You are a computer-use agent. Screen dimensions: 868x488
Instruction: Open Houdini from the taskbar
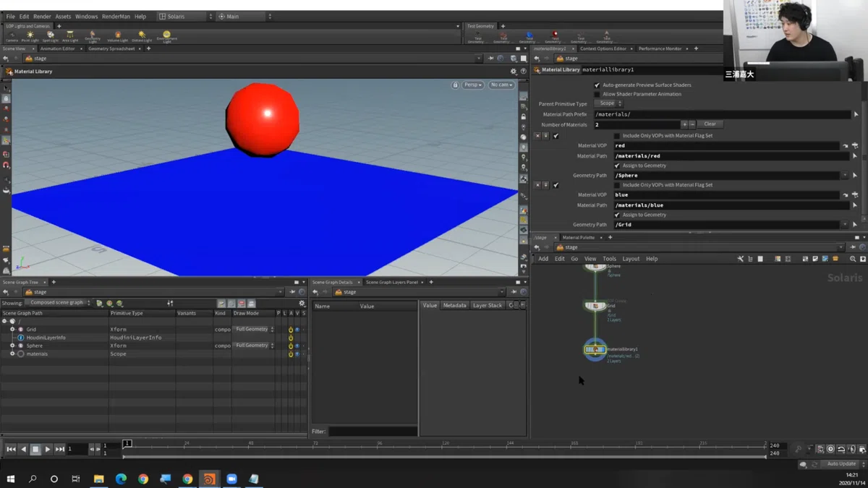coord(209,479)
